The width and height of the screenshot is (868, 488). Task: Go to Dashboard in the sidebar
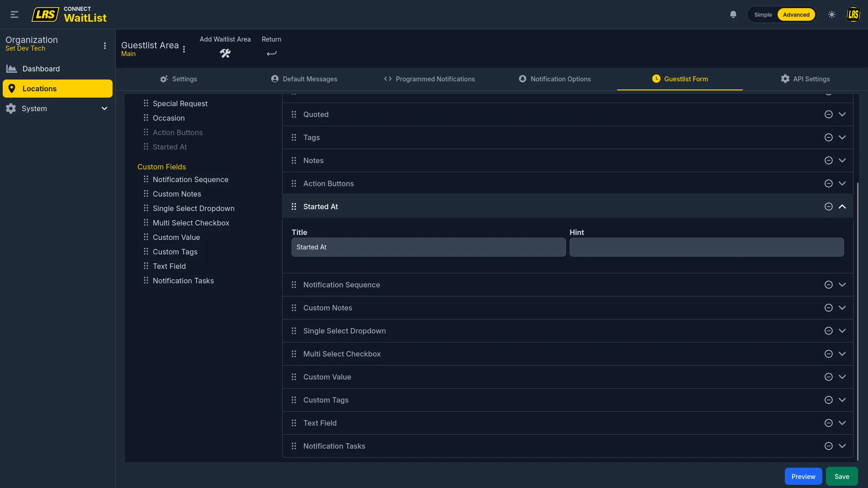click(x=57, y=69)
